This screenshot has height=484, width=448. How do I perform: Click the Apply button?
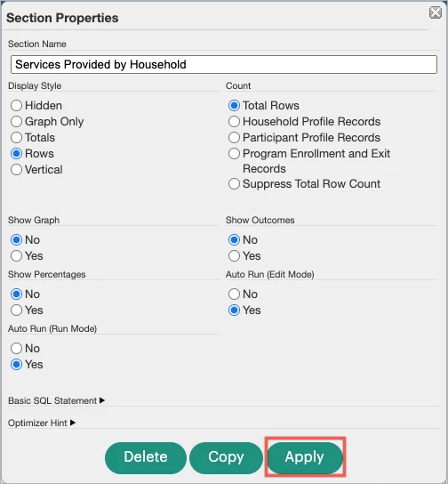click(305, 457)
